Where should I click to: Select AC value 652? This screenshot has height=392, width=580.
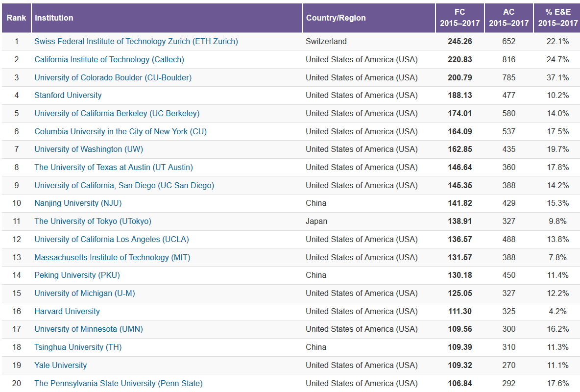tap(509, 42)
